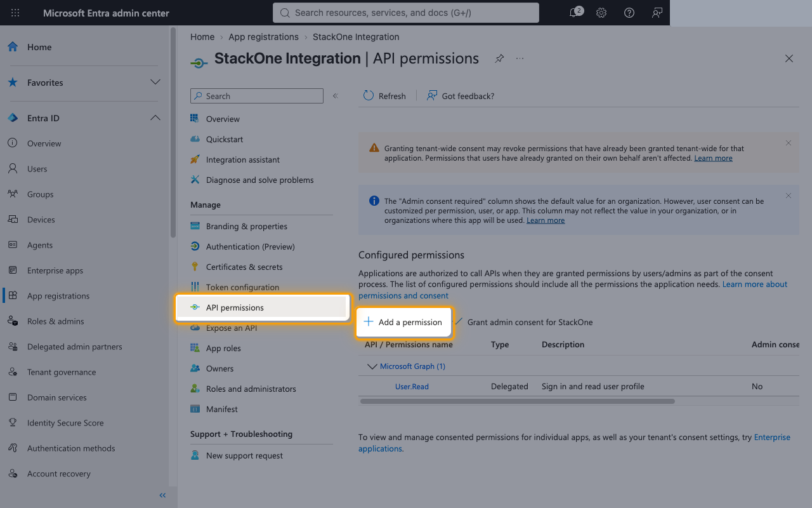Click Grant admin consent for StackOne

click(524, 322)
